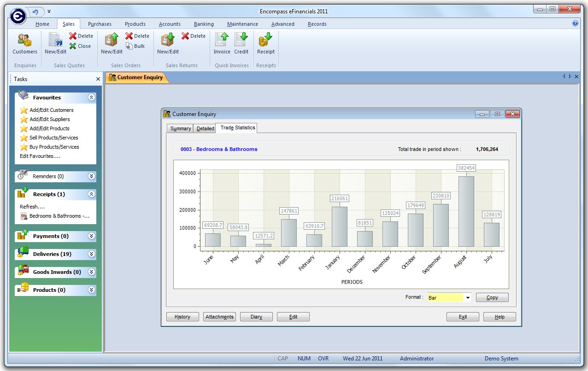The image size is (588, 371).
Task: Click New/Edit in Sales Returns group
Action: pos(168,44)
